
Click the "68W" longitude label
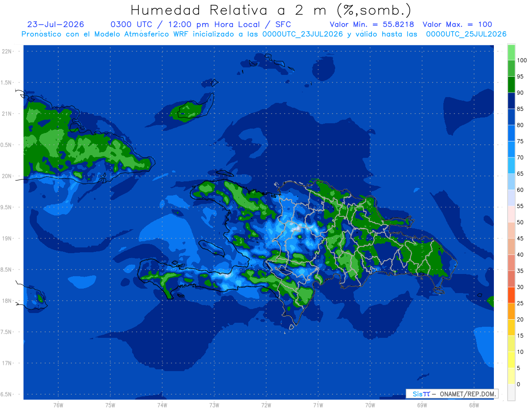473,405
